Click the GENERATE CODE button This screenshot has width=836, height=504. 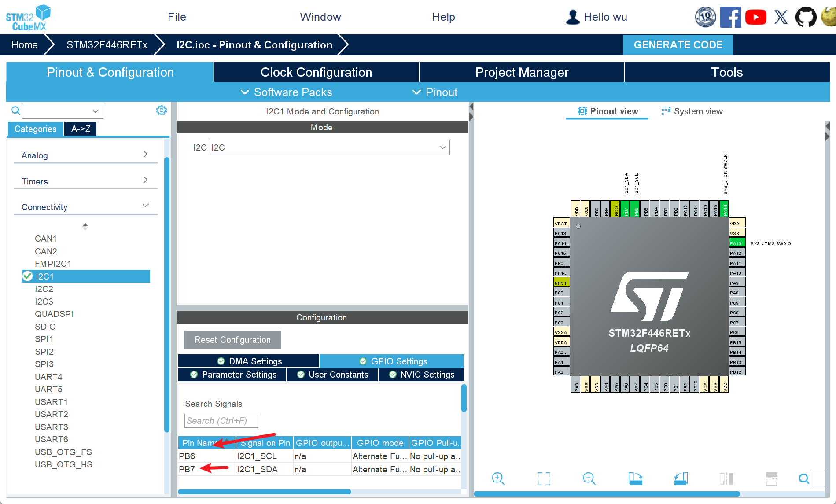click(678, 45)
